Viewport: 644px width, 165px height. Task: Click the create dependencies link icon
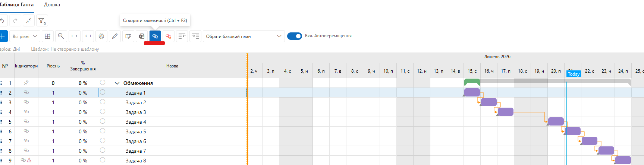(155, 36)
